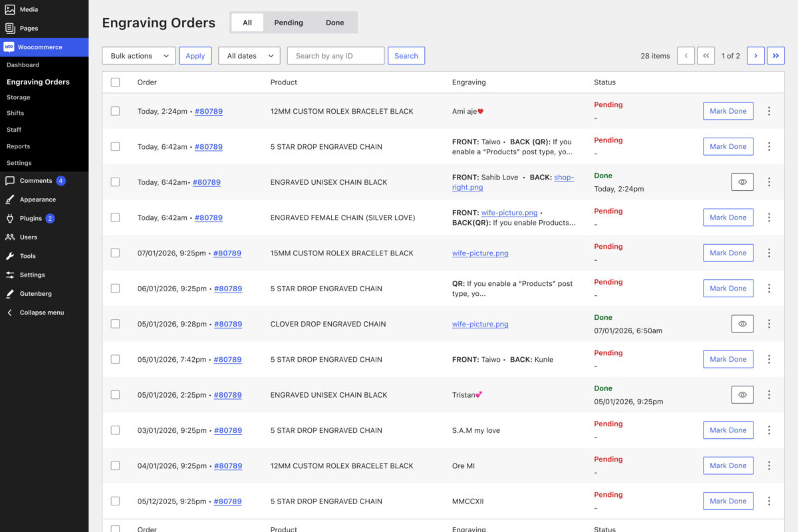This screenshot has width=798, height=532.
Task: Open Pages via its sidebar icon
Action: (x=10, y=29)
